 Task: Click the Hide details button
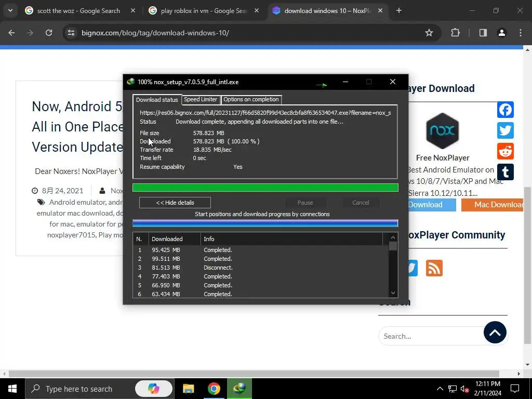click(x=175, y=203)
